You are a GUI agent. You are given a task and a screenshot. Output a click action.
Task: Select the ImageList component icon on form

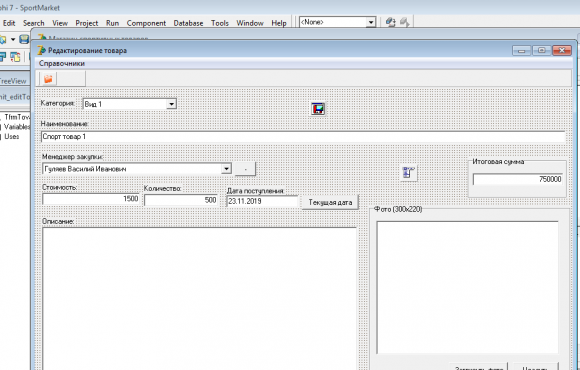pos(318,109)
